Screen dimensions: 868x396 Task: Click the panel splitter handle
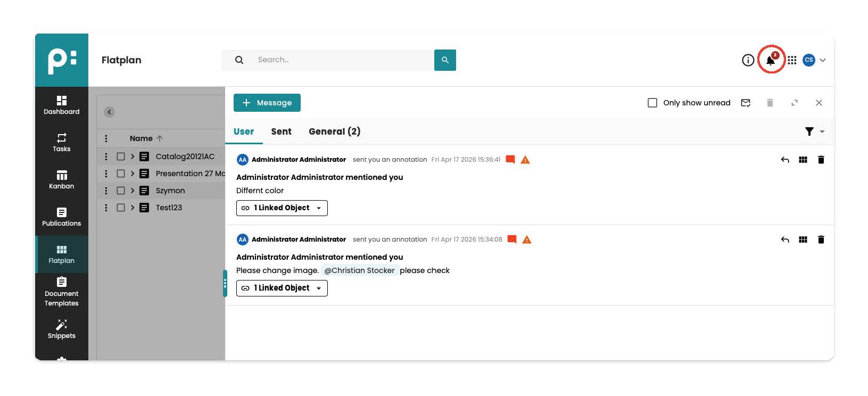(x=225, y=284)
